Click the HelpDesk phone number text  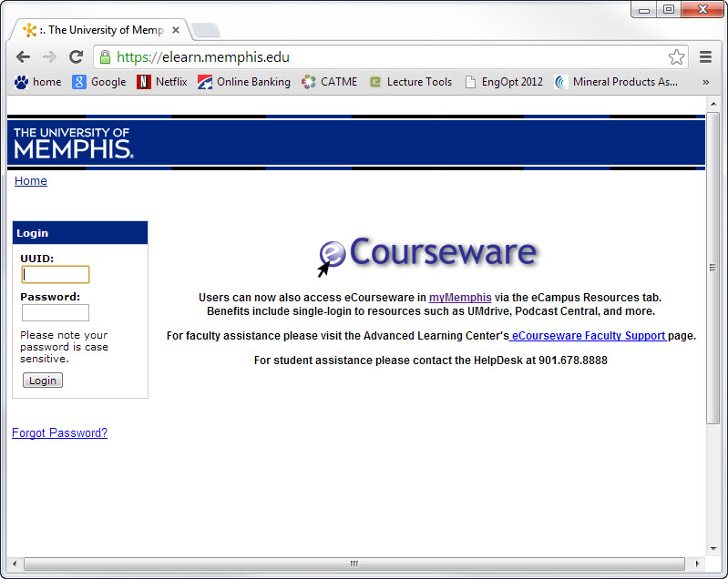coord(573,361)
